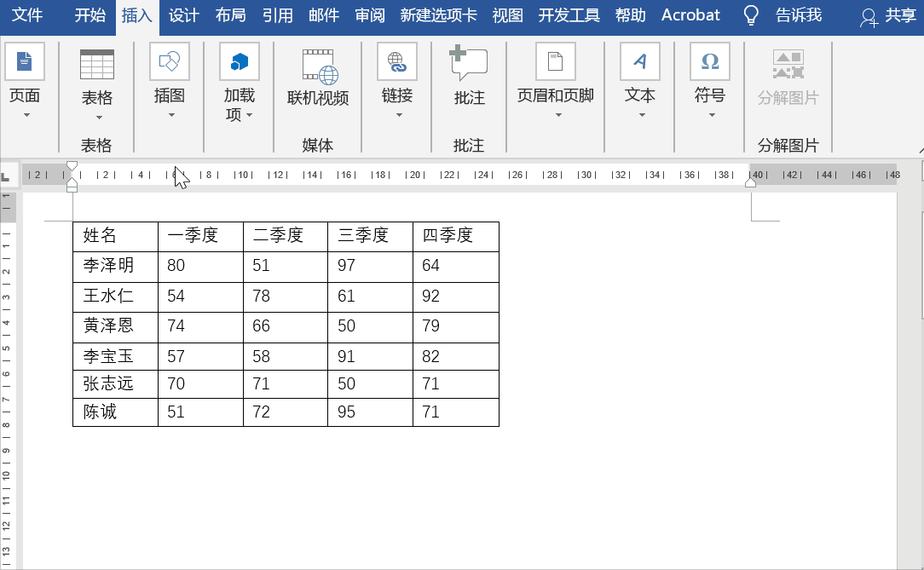
Task: Click the 文本 (Text) group icon
Action: pos(639,61)
